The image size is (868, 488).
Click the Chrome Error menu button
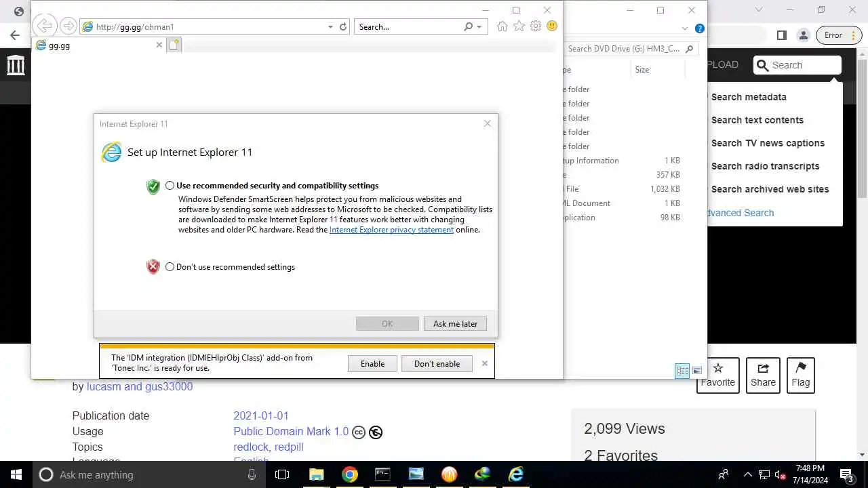click(x=838, y=35)
